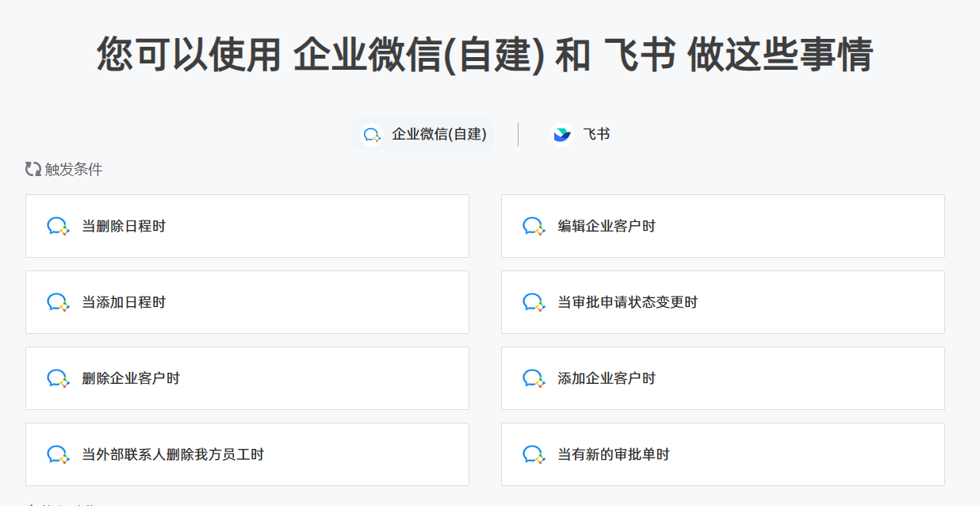
Task: Click the 触发条件 section label
Action: click(x=74, y=169)
